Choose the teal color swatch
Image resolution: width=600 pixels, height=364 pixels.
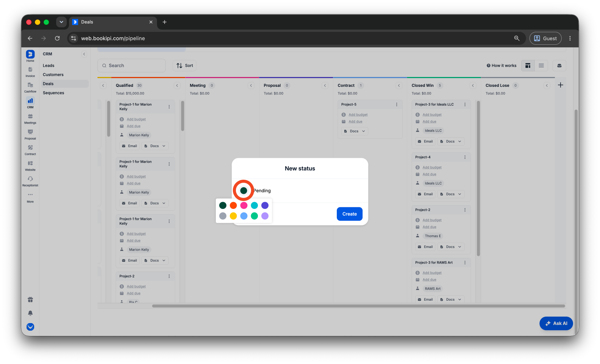(254, 205)
